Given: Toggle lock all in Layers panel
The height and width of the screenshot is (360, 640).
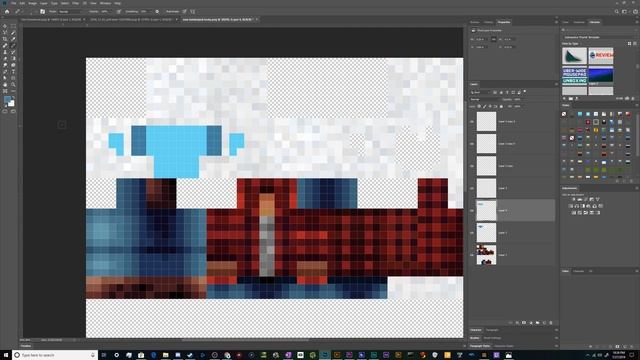Looking at the screenshot, I should tap(501, 107).
